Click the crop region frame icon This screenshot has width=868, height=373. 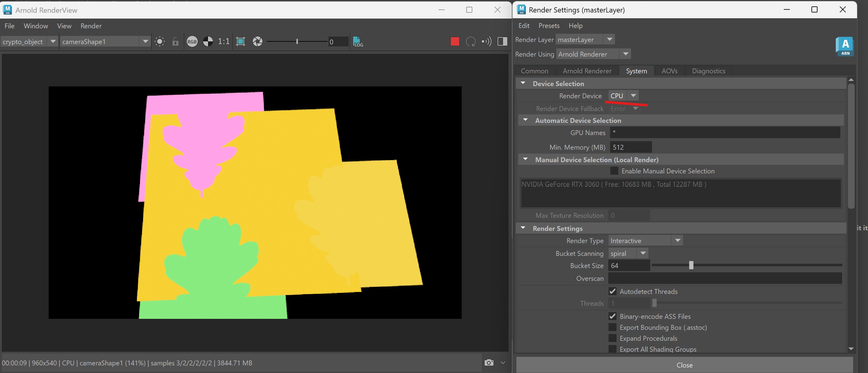[241, 41]
